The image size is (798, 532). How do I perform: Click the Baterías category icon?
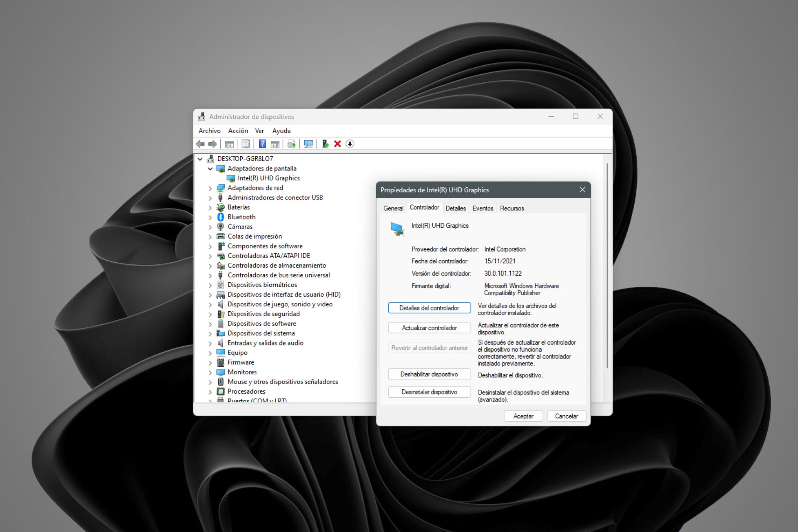tap(221, 207)
